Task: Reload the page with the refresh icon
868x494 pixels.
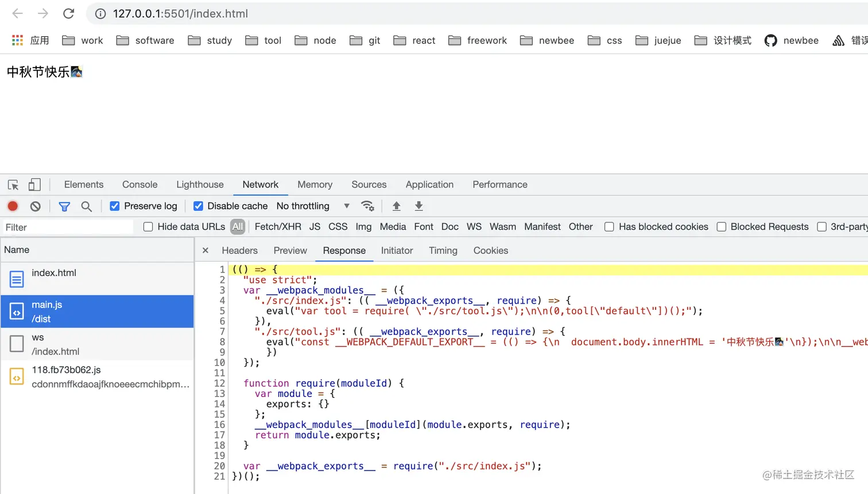Action: (69, 13)
